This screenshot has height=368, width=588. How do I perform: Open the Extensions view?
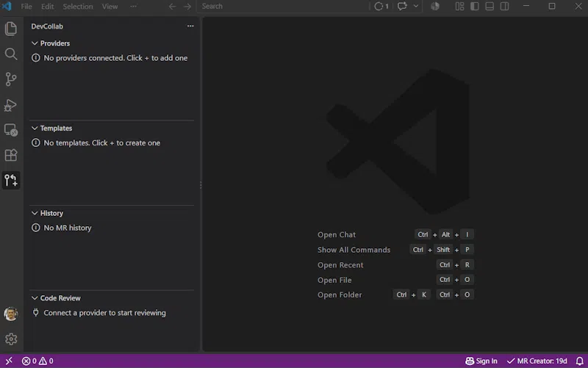point(11,155)
